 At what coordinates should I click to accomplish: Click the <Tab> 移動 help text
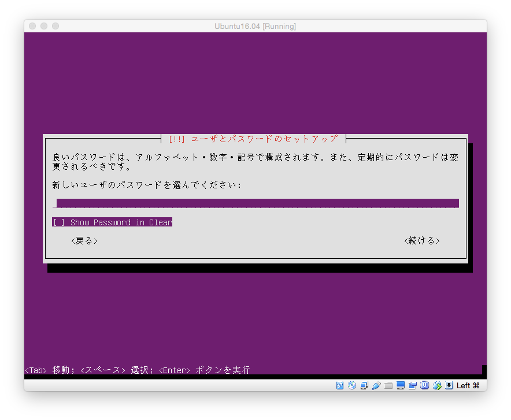point(50,370)
